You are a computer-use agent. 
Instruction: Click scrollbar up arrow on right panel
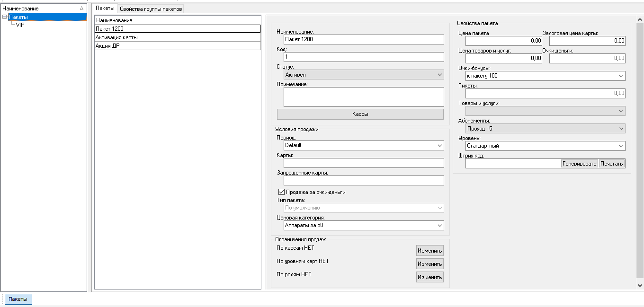(640, 18)
